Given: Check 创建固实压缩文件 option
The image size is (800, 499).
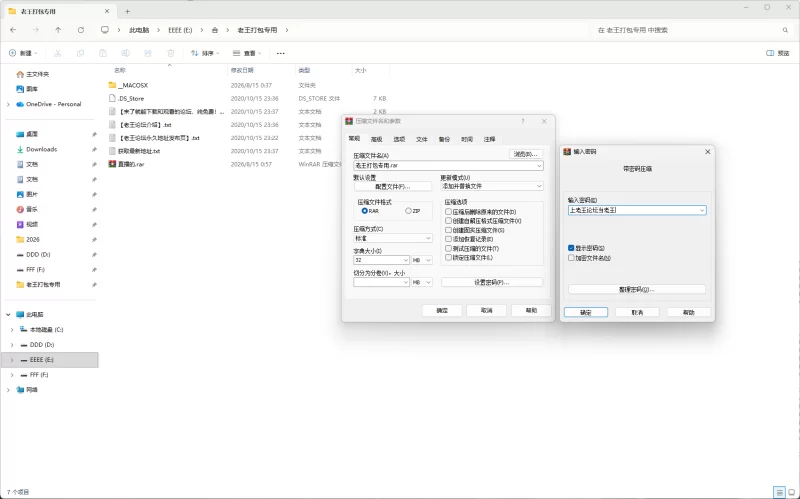Looking at the screenshot, I should (448, 230).
